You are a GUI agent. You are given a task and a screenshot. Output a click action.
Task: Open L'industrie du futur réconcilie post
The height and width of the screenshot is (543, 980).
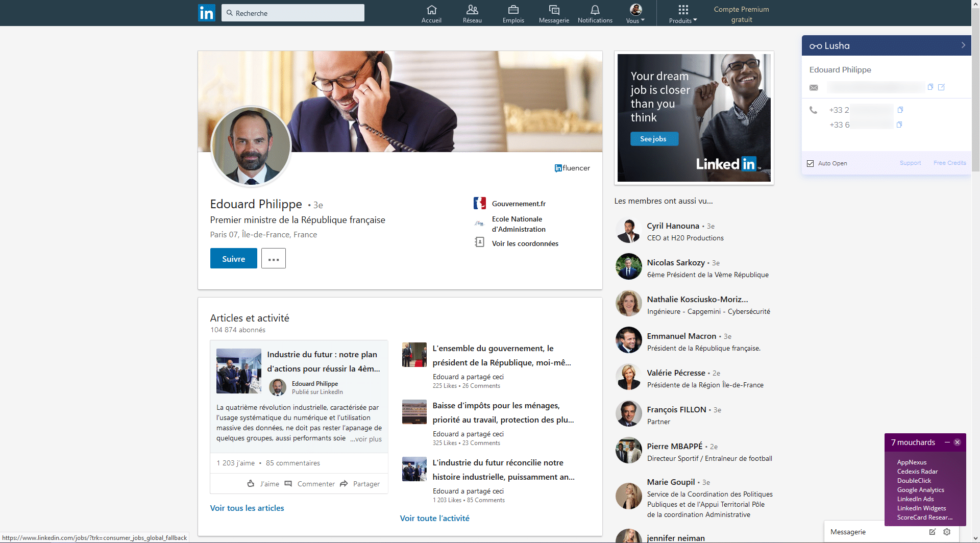503,470
